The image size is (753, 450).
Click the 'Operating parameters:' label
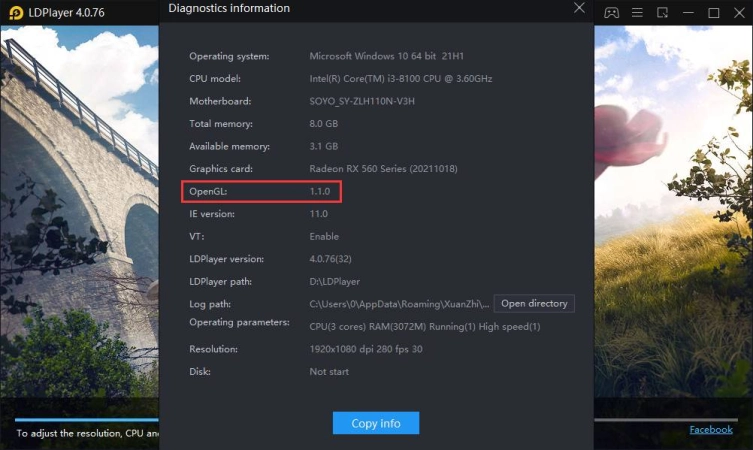[x=239, y=322]
